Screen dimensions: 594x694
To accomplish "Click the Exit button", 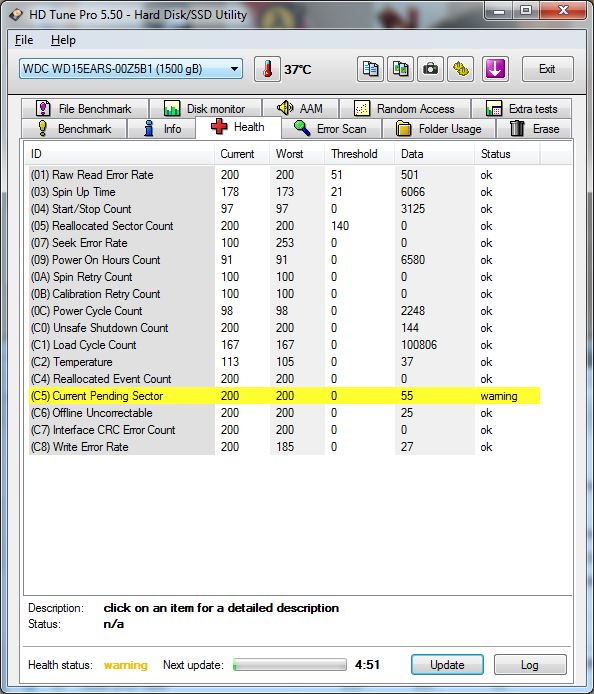I will pos(548,69).
